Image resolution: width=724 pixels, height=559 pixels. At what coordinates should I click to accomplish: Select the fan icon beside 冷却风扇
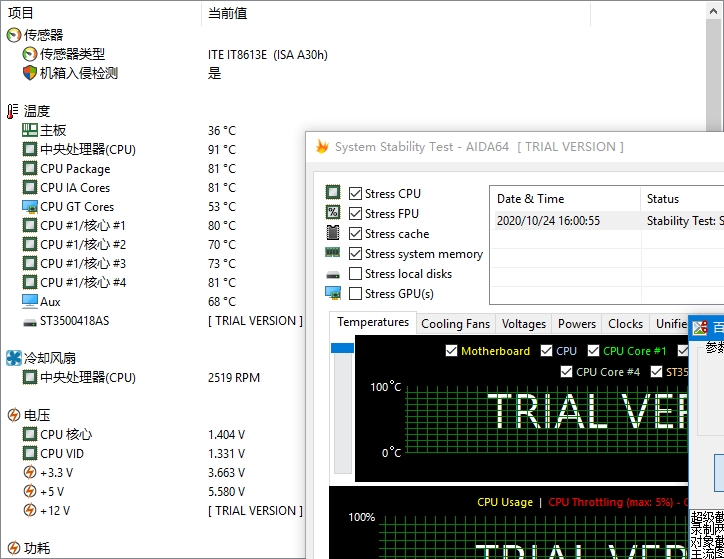(14, 358)
